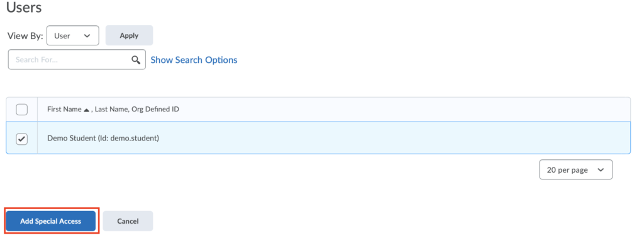
Task: Click the magnifying glass search icon
Action: point(136,60)
